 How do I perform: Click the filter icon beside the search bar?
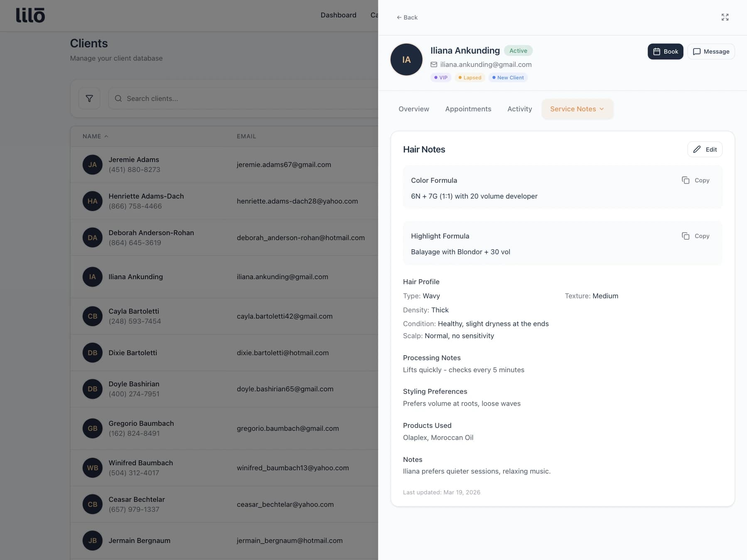click(89, 98)
